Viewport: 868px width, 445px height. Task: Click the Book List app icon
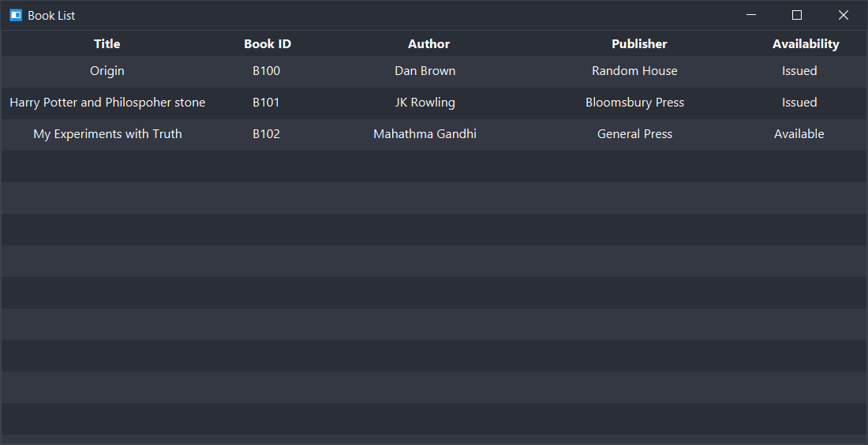[x=16, y=16]
